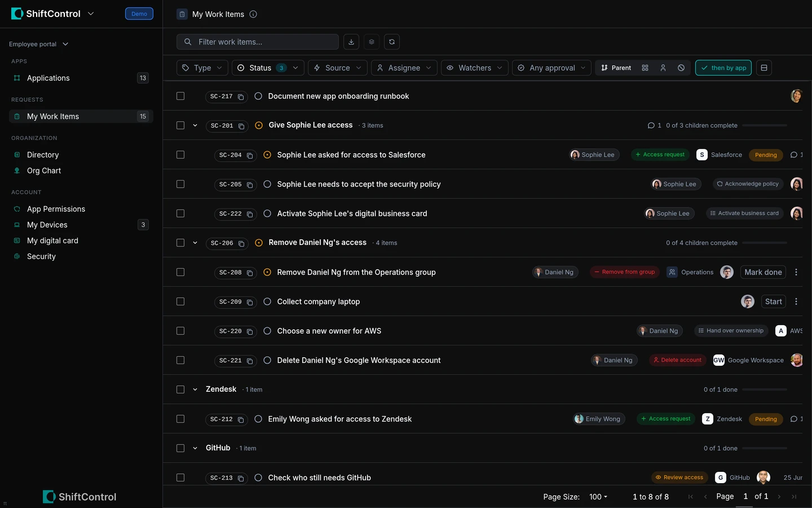
Task: Group by person icon
Action: [663, 68]
